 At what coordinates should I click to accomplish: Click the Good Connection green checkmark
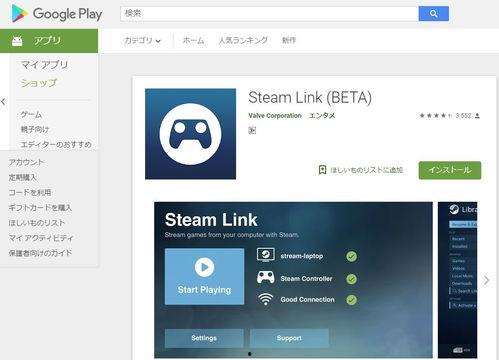tap(351, 300)
